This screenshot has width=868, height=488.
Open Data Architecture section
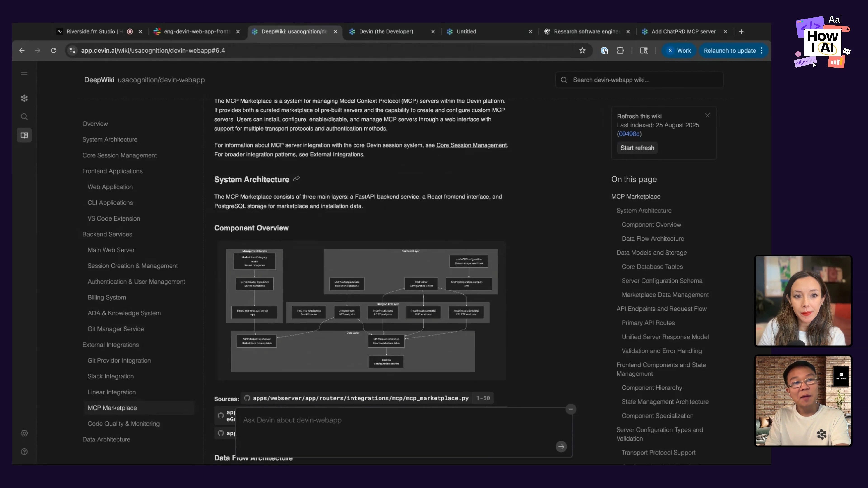tap(106, 439)
